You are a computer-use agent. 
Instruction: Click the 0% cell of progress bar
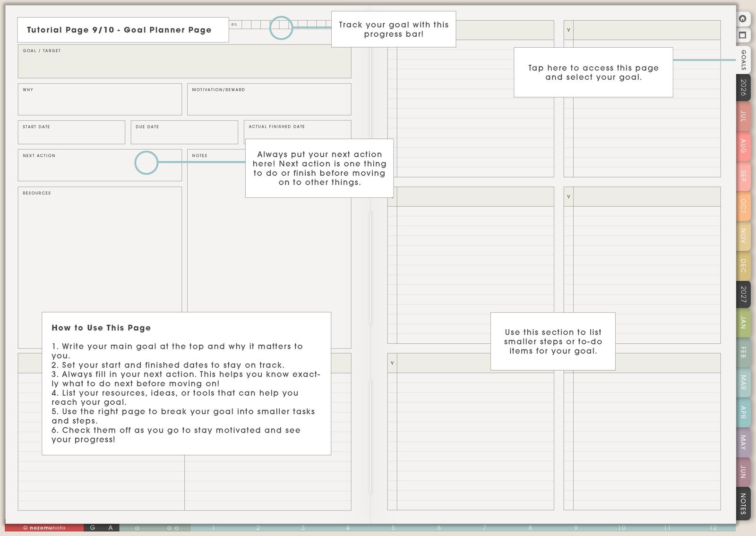pyautogui.click(x=236, y=25)
